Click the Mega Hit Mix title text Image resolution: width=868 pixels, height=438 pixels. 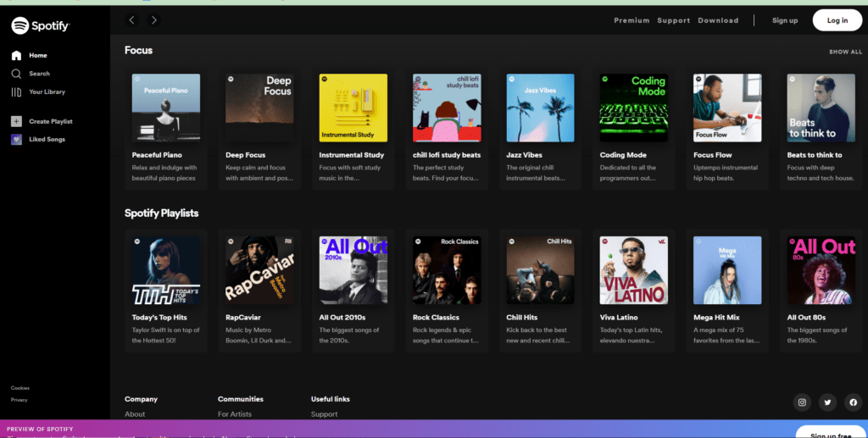click(x=716, y=318)
